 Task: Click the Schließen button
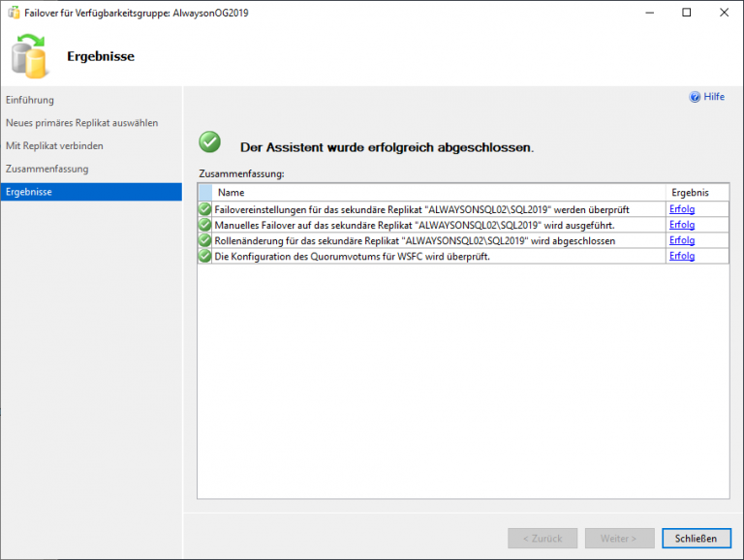[697, 538]
